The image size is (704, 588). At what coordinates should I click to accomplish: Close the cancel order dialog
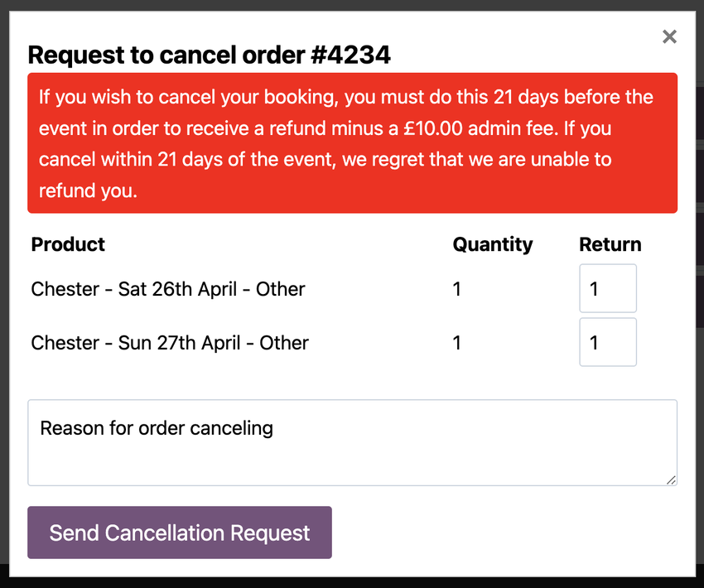pos(669,36)
